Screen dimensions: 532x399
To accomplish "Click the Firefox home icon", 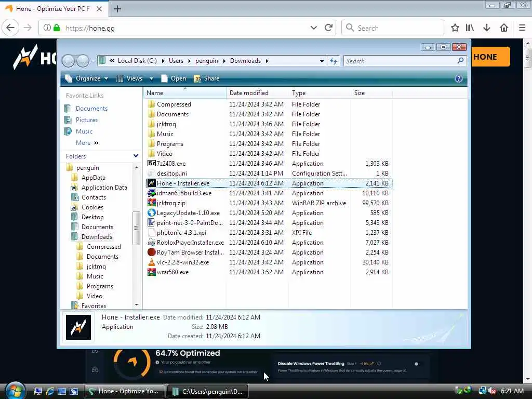I will coord(504,28).
